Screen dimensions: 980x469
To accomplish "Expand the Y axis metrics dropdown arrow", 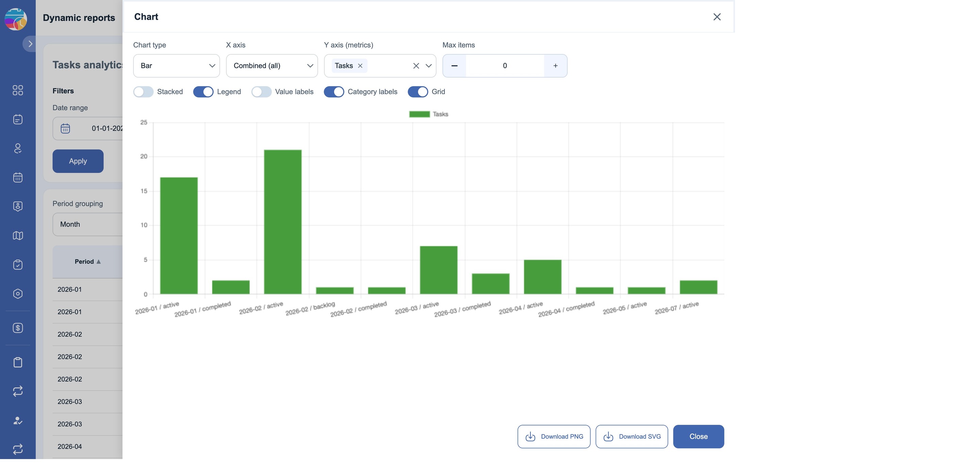I will click(x=429, y=66).
